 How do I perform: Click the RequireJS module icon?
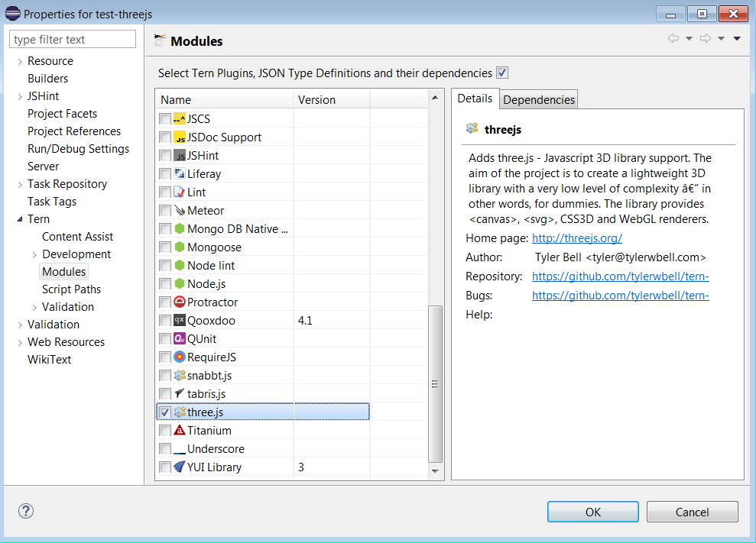tap(180, 357)
